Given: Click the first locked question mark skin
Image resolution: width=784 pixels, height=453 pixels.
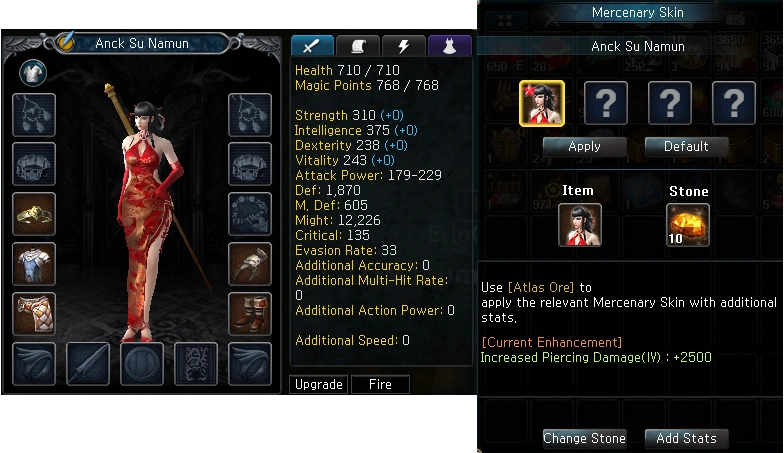Looking at the screenshot, I should pos(606,104).
